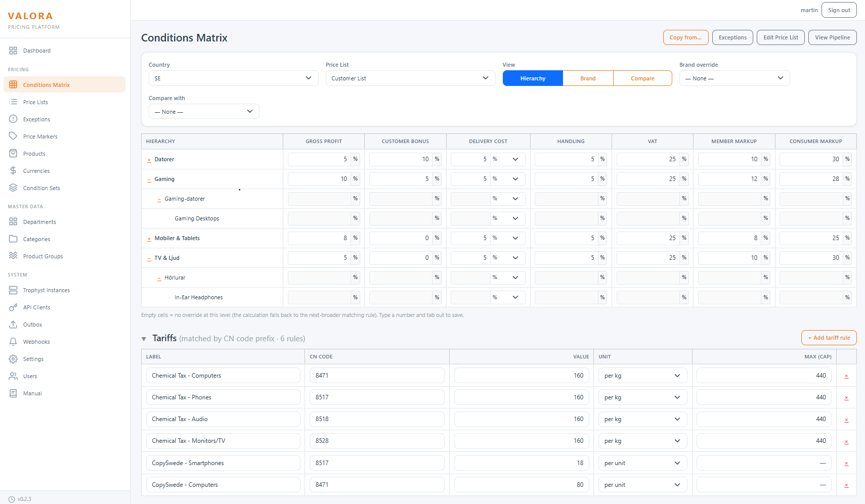Screen dimensions: 865x504
Task: Open the Brand override dropdown
Action: [x=734, y=78]
